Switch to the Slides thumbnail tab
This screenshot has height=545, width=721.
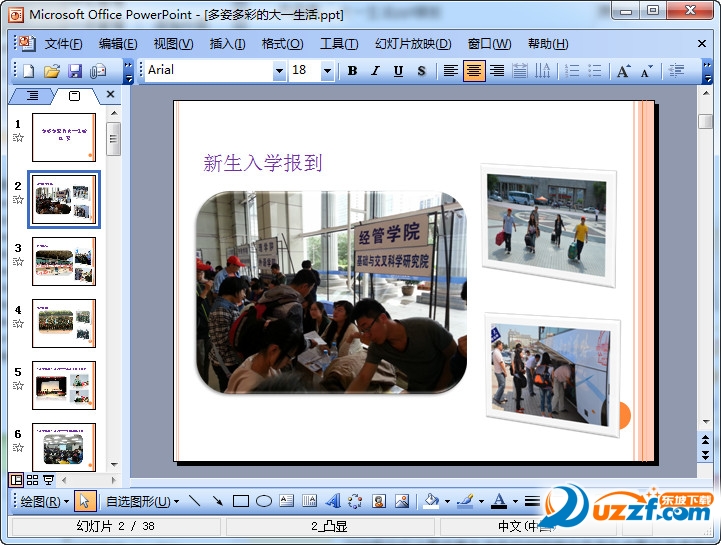[74, 96]
